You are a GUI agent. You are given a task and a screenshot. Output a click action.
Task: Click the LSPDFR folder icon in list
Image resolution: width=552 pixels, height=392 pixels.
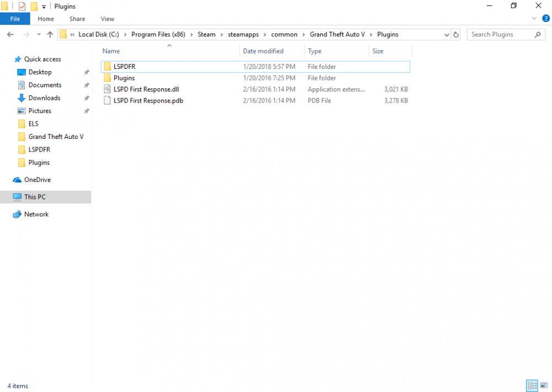click(x=108, y=67)
